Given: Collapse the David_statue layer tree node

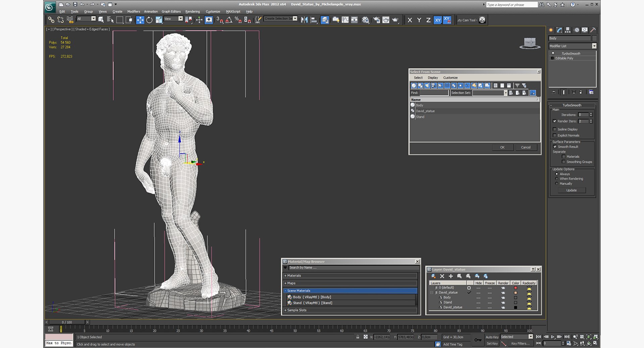Looking at the screenshot, I should pyautogui.click(x=432, y=293).
